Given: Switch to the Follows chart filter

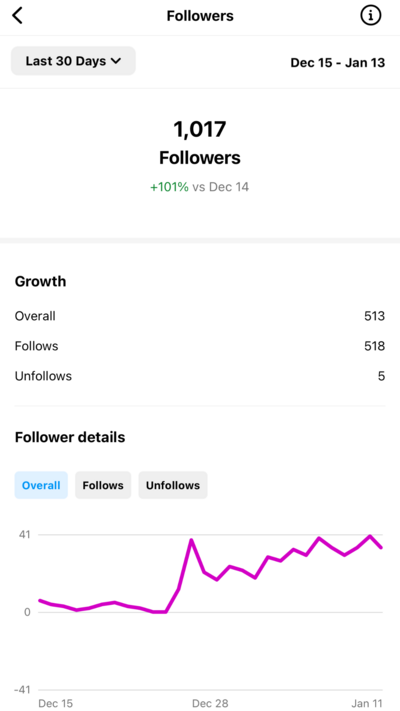Looking at the screenshot, I should 103,485.
